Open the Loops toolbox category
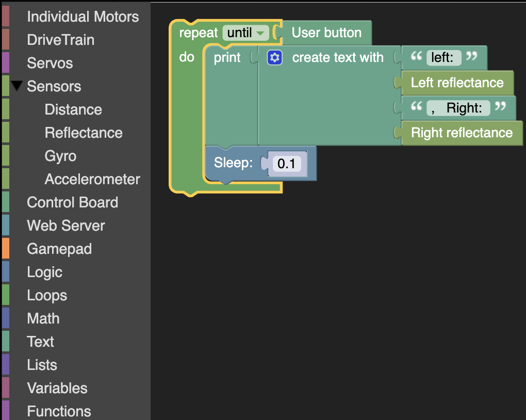This screenshot has height=420, width=526. pos(47,296)
